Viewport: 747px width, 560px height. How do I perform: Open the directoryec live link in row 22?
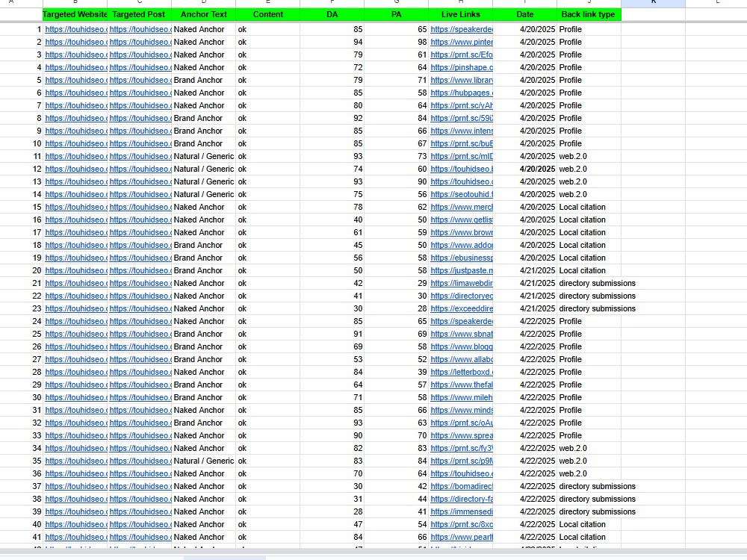(x=462, y=296)
